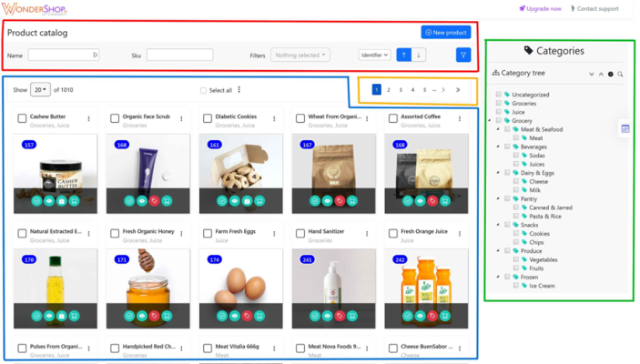
Task: Sort ascending with the up arrow button
Action: (x=404, y=56)
